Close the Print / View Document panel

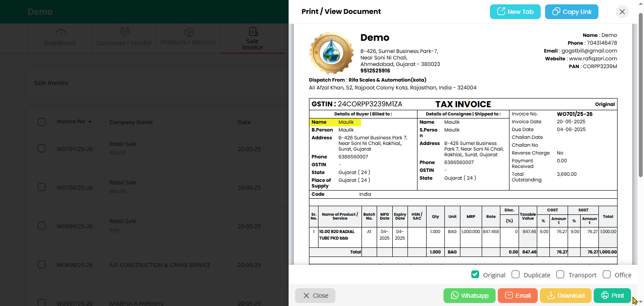tap(622, 12)
